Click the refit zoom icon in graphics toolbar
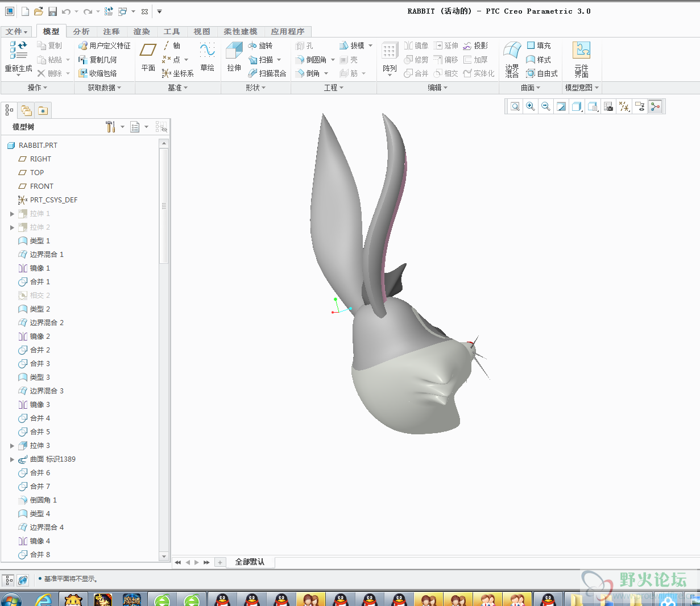 point(515,106)
